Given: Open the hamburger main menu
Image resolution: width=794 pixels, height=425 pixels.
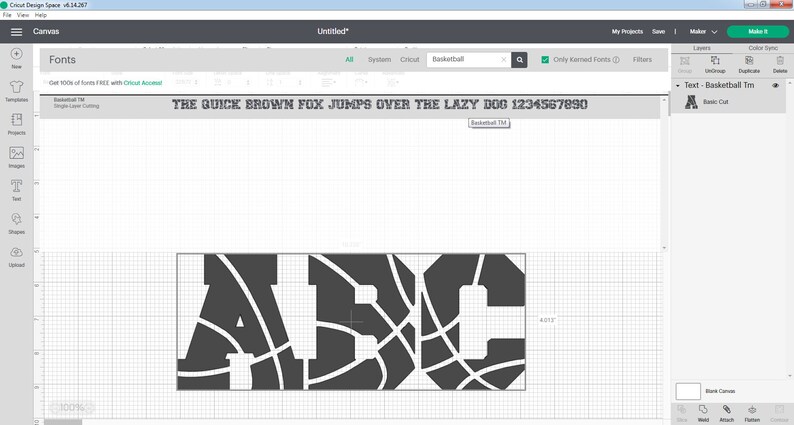Looking at the screenshot, I should 16,32.
